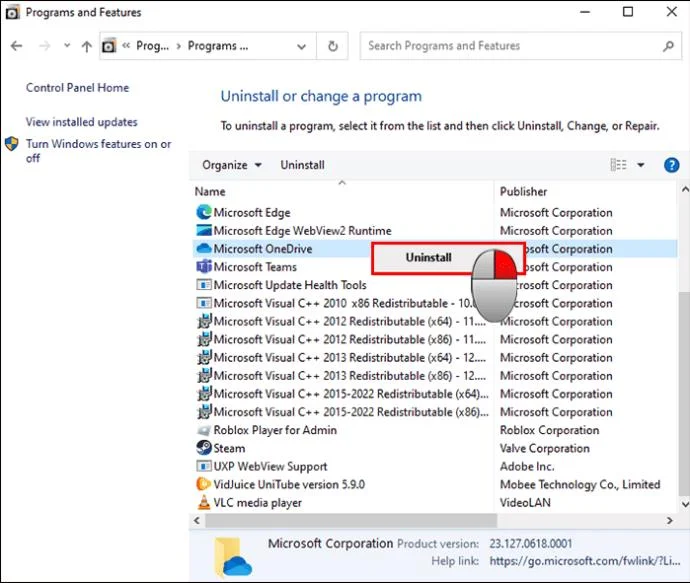Open the Organize dropdown menu
Image resolution: width=690 pixels, height=583 pixels.
pyautogui.click(x=232, y=165)
